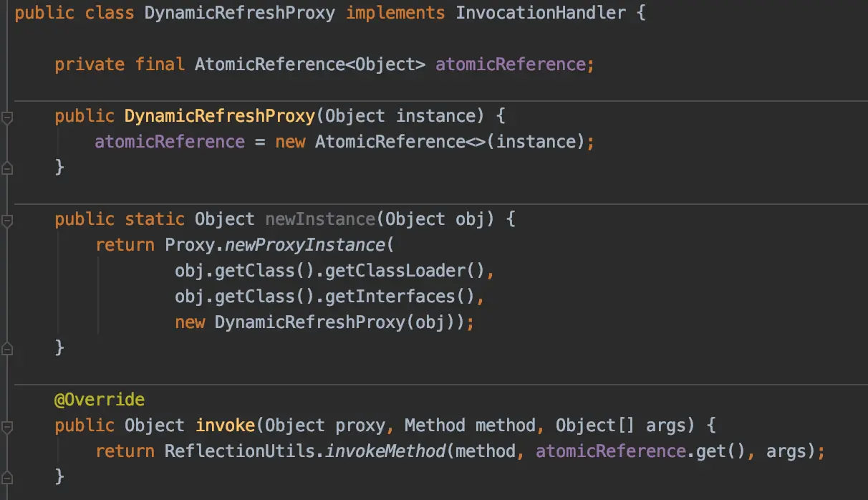The width and height of the screenshot is (868, 500).
Task: Collapse the newInstance method body
Action: [7, 218]
